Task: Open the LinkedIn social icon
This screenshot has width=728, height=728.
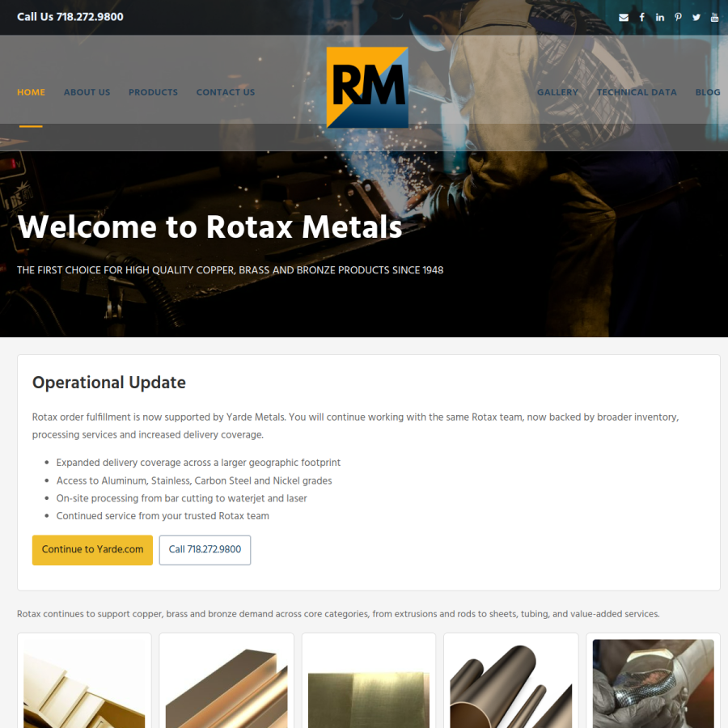Action: [x=660, y=17]
